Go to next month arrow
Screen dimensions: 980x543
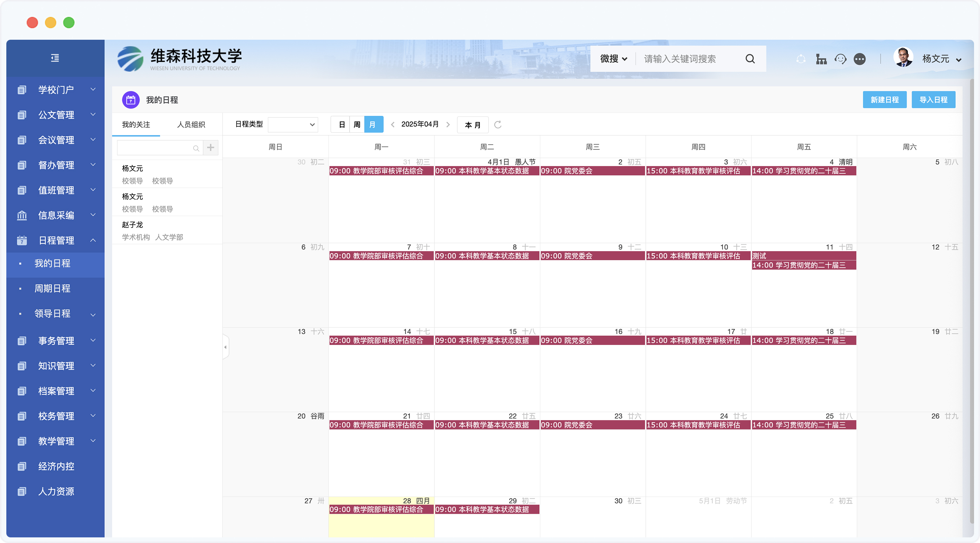click(448, 124)
